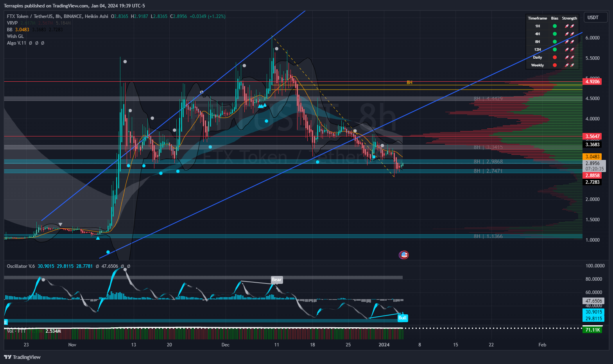Click the rocket strength icons in 8H row
This screenshot has width=613, height=364.
pyautogui.click(x=569, y=42)
